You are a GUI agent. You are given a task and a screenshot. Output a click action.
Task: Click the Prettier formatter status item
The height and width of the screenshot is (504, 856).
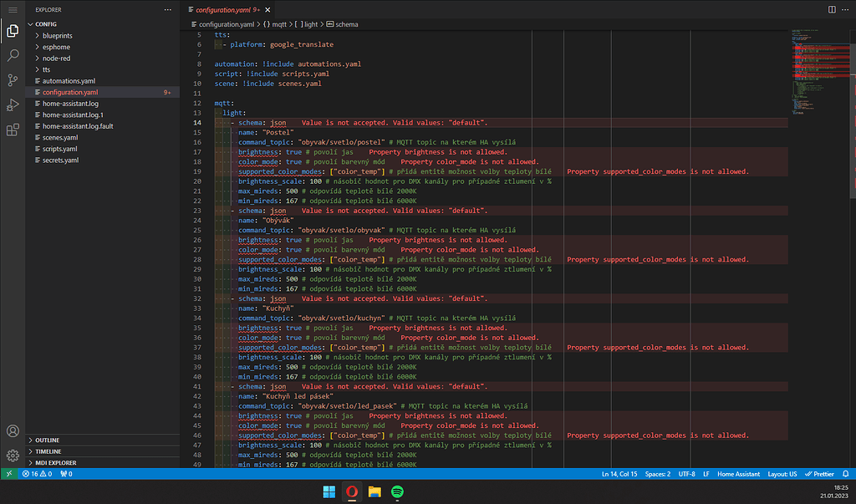819,474
